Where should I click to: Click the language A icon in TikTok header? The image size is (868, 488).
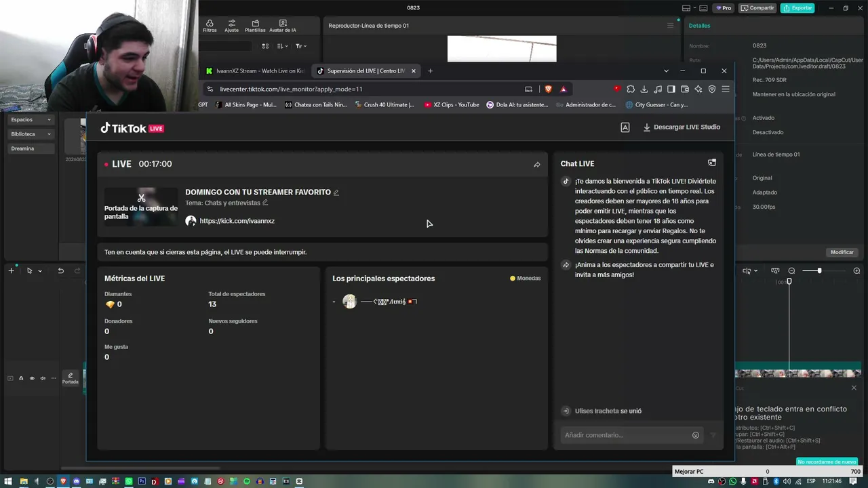[625, 127]
